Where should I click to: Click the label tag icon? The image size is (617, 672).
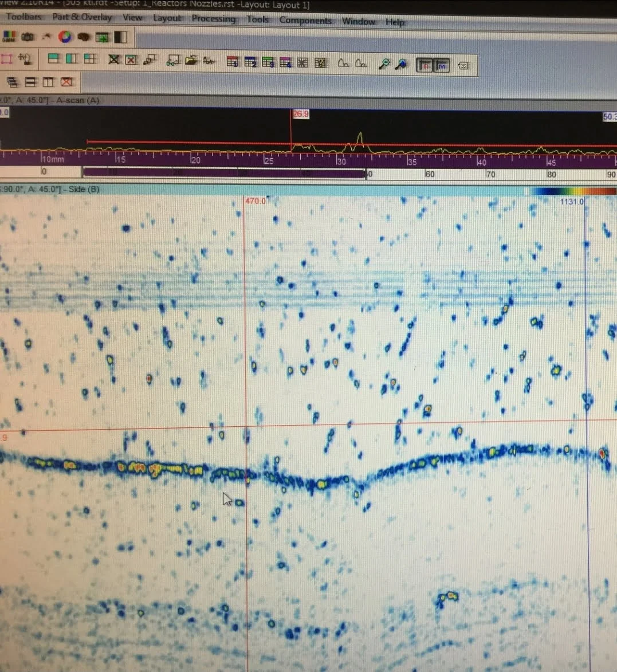463,65
